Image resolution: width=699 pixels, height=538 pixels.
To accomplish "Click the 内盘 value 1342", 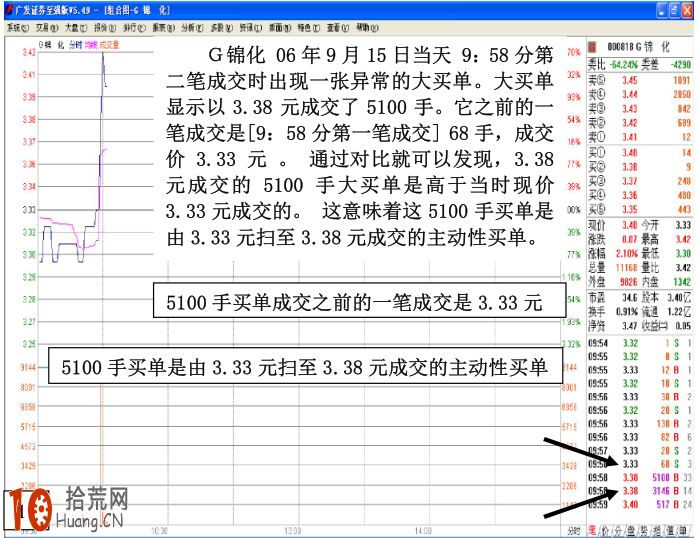I will [x=682, y=282].
